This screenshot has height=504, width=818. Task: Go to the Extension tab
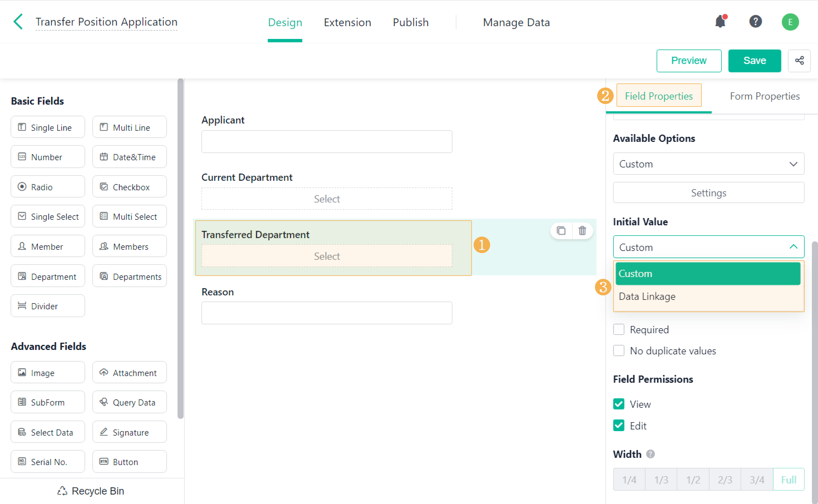pos(347,22)
